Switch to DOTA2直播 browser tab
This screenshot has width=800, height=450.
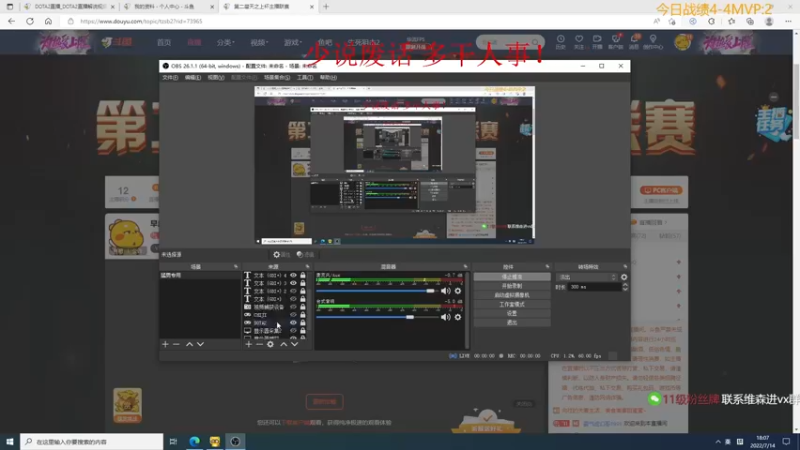(x=68, y=7)
